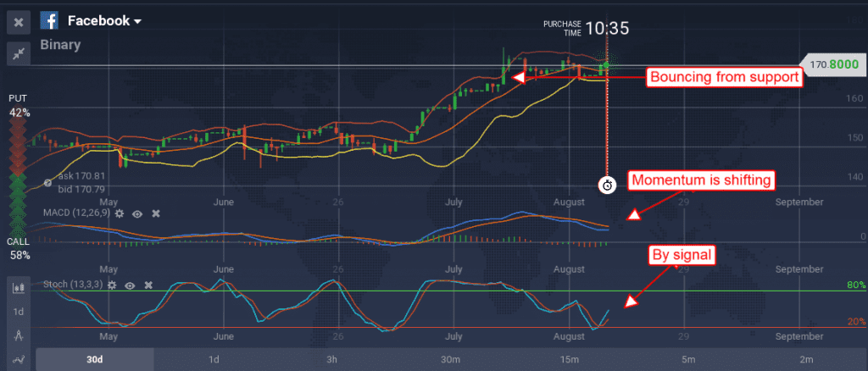Click the 170.8000 current price tag
This screenshot has height=371, width=868.
[x=833, y=64]
